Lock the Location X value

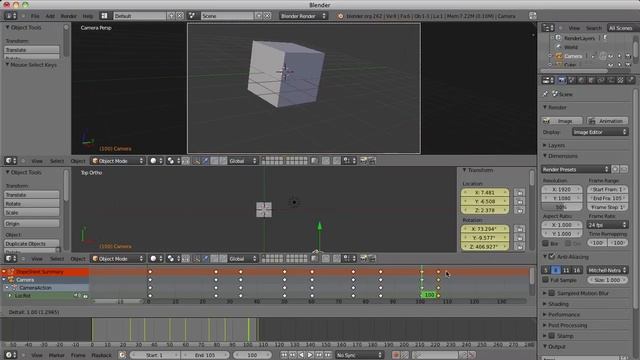[519, 193]
